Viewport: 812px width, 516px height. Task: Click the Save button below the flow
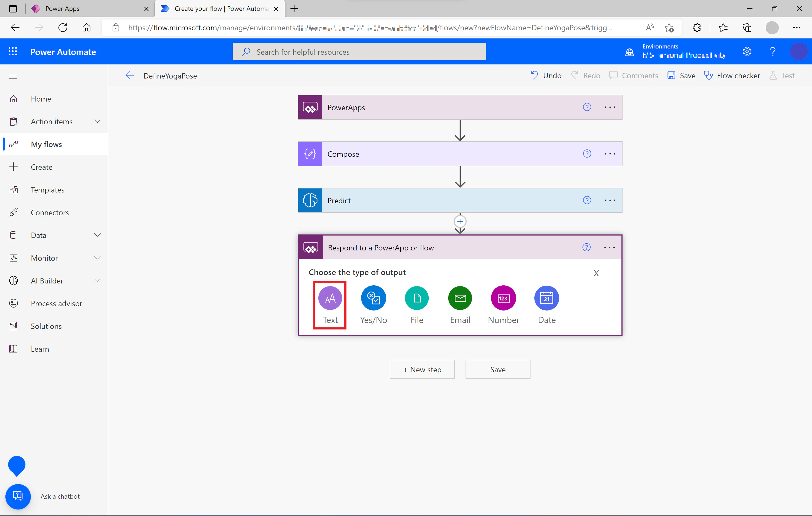tap(498, 369)
